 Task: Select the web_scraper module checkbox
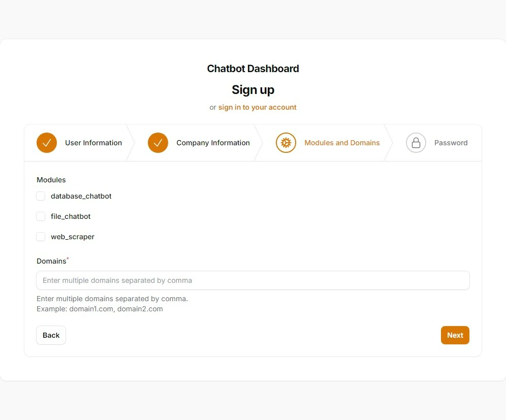click(x=41, y=237)
